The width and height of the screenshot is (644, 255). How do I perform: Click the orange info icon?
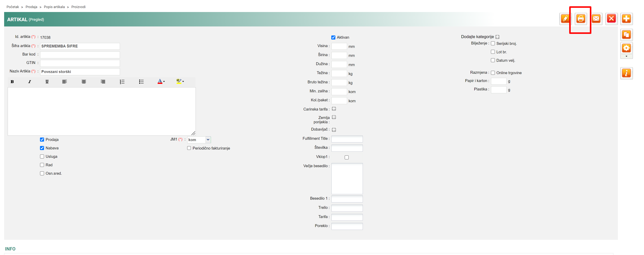[626, 73]
